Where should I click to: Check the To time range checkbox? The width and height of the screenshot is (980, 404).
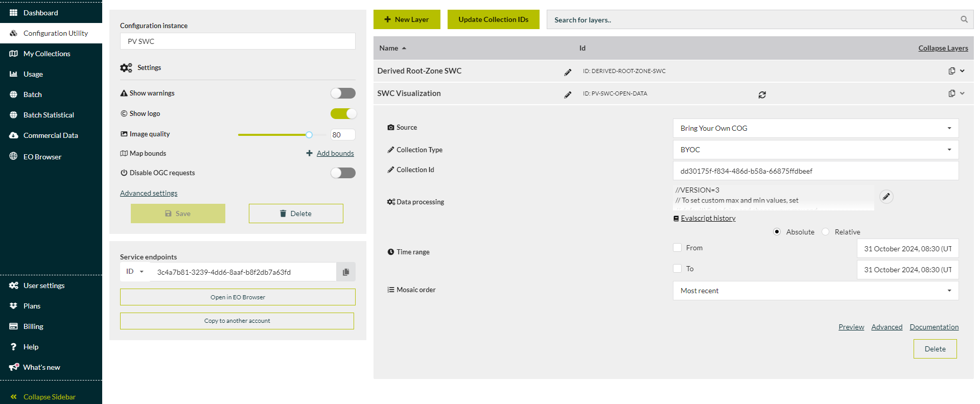click(x=678, y=269)
